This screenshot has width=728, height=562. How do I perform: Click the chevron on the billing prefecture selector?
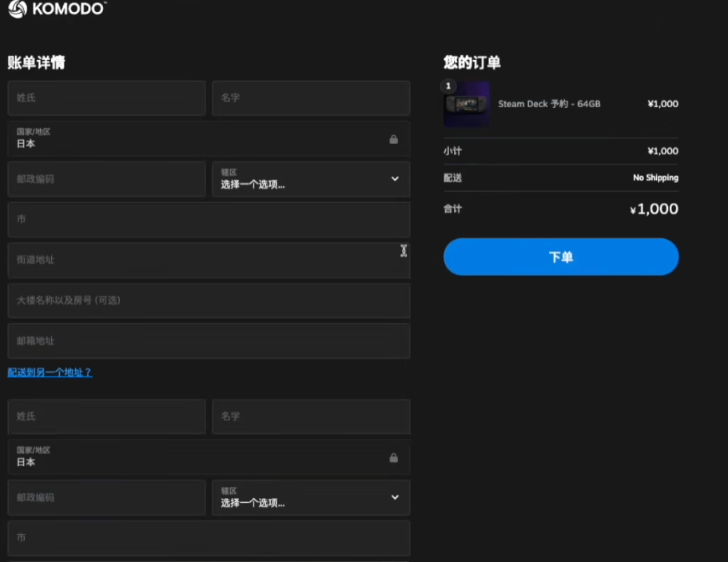[394, 179]
